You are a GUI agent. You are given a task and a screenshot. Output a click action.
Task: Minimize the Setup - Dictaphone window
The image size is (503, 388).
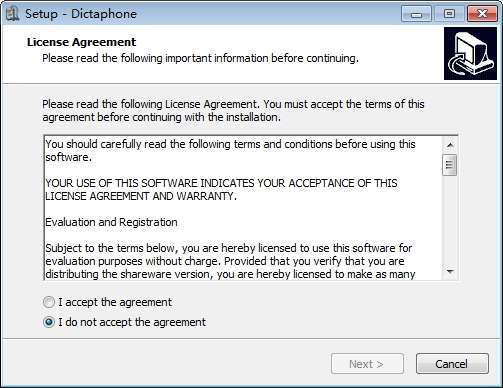tap(416, 14)
